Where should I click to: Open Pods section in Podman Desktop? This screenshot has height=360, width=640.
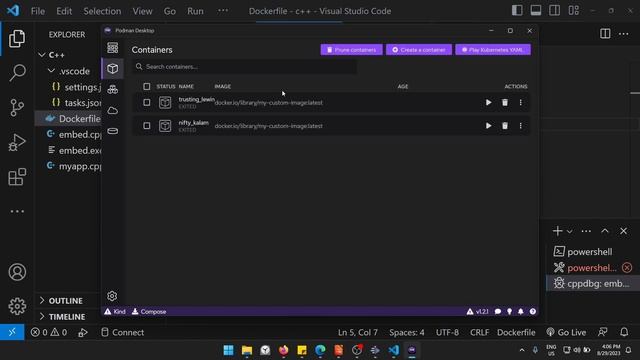(x=113, y=89)
